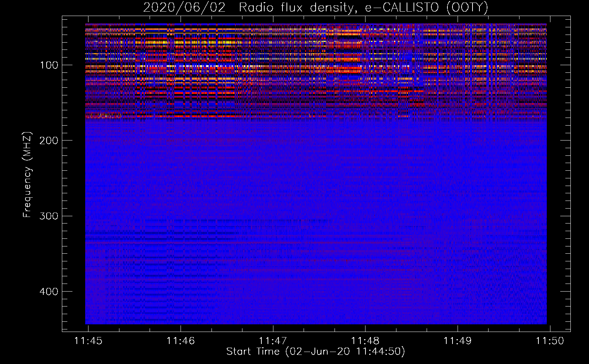The image size is (589, 364).
Task: Click the 200 frequency tick label
Action: (48, 141)
